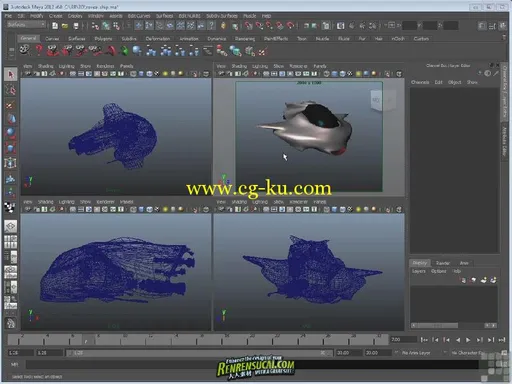Click Object in Channel Box menu
This screenshot has width=512, height=384.
point(455,82)
